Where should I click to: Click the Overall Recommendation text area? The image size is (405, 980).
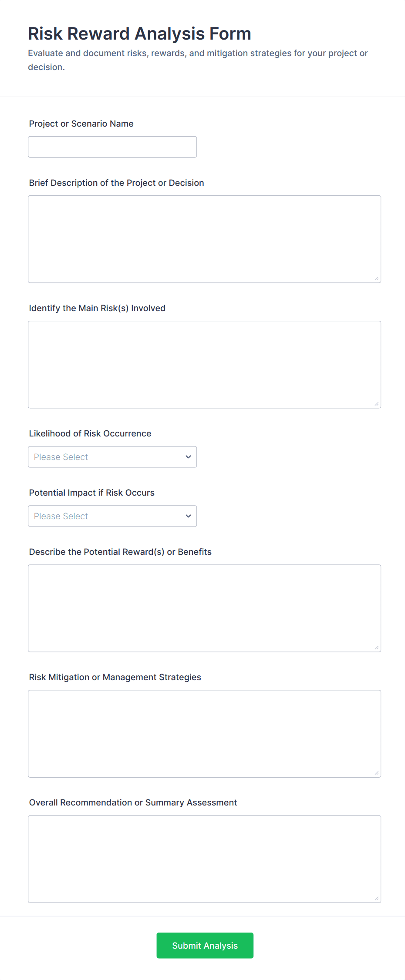tap(204, 859)
